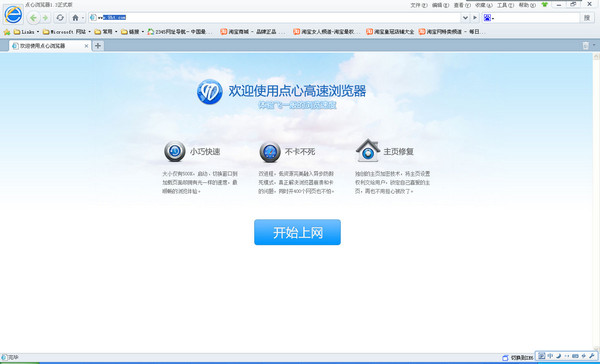The width and height of the screenshot is (600, 364).
Task: Click the go arrow next to address bar
Action: pos(475,17)
